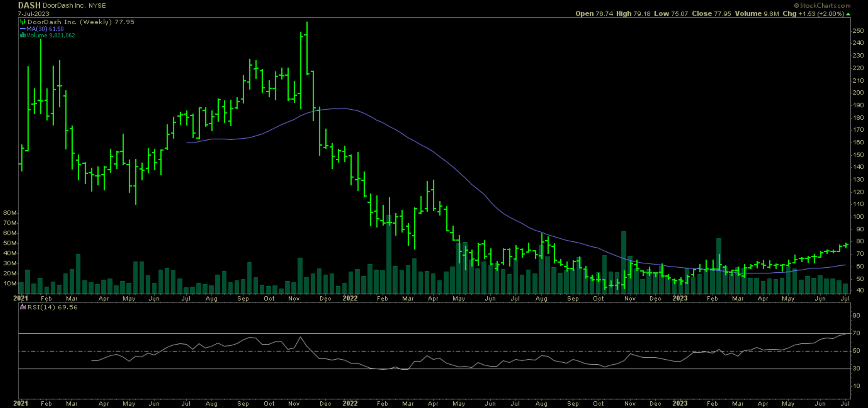The height and width of the screenshot is (408, 868).
Task: Click the volume bars icon in the legend
Action: [23, 35]
